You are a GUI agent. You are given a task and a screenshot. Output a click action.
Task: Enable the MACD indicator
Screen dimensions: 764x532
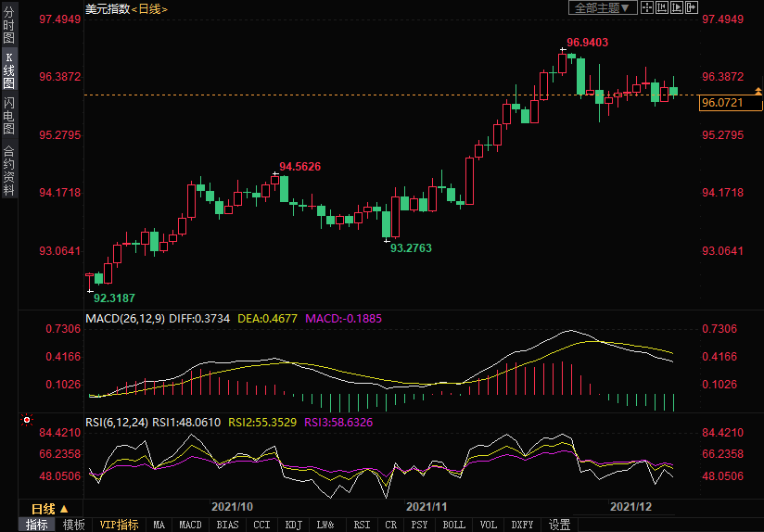(x=190, y=525)
